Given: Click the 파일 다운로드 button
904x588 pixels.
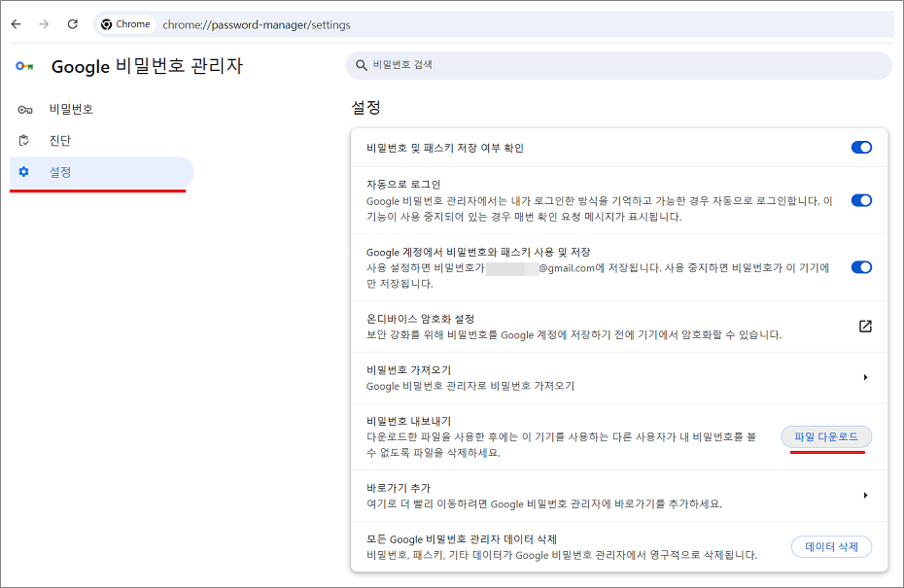Looking at the screenshot, I should click(x=826, y=437).
